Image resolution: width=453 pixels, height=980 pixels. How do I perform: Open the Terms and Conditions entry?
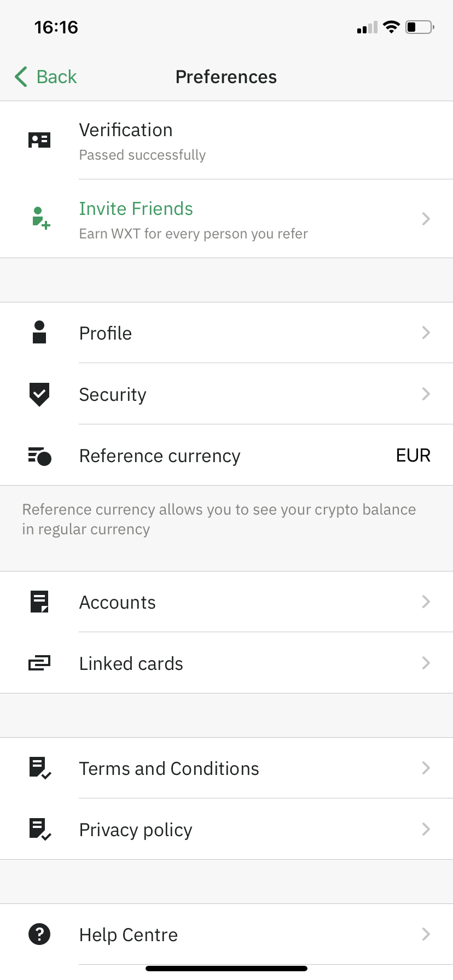pos(169,769)
